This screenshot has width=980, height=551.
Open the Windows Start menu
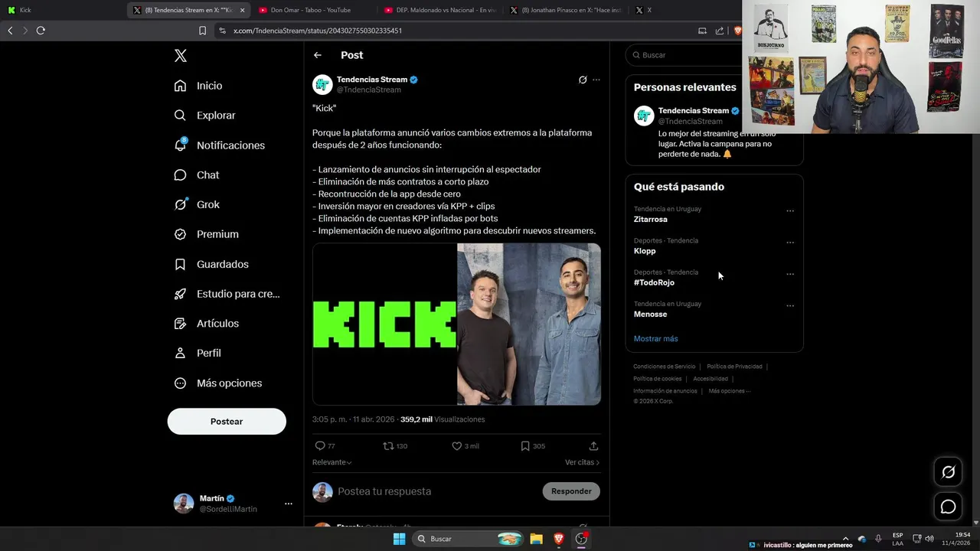pos(399,539)
